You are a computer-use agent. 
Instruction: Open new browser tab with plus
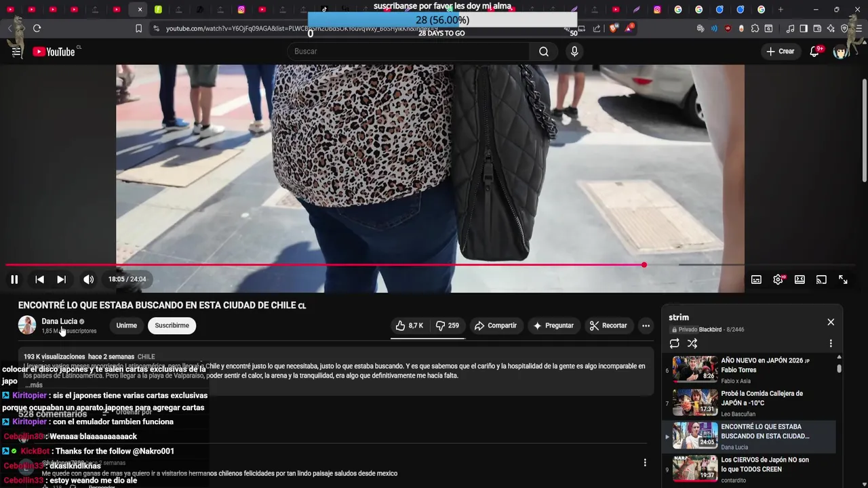[x=781, y=9]
